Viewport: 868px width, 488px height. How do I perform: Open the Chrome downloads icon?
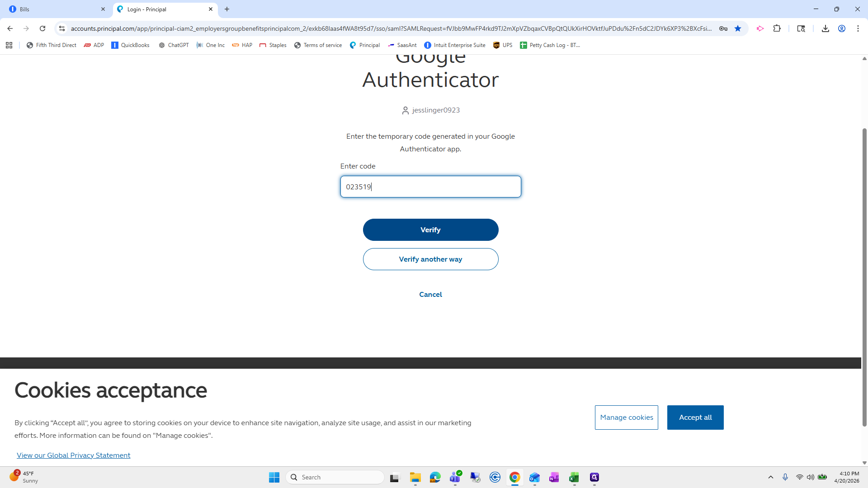pos(825,28)
